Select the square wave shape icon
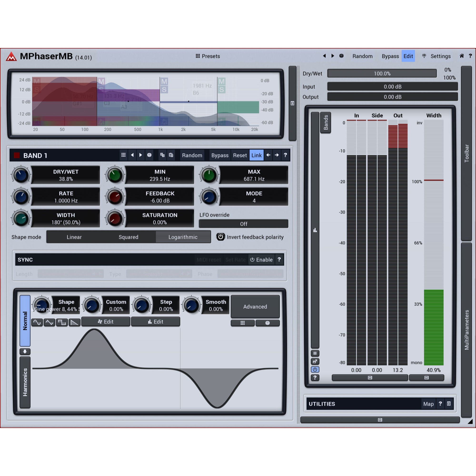 (62, 322)
